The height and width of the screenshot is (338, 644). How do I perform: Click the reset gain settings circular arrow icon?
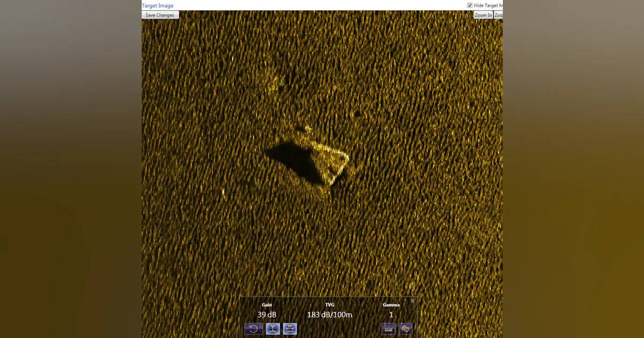[x=253, y=329]
